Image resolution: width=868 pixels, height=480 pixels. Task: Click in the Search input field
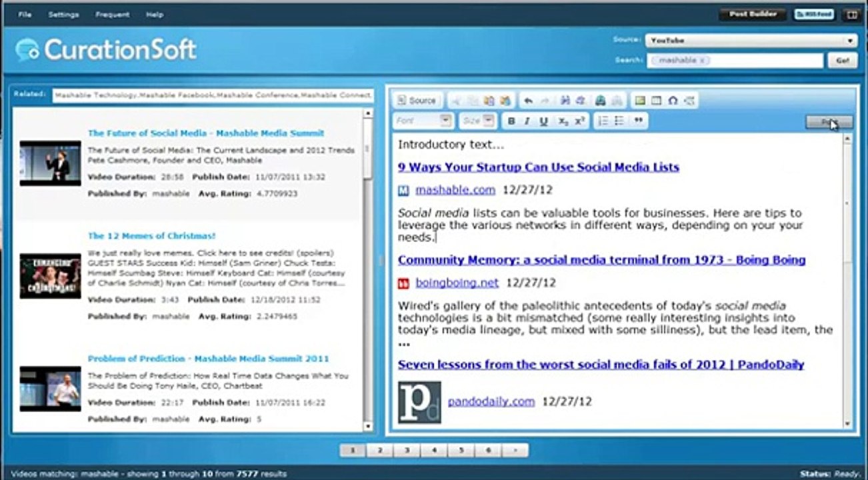tap(735, 61)
